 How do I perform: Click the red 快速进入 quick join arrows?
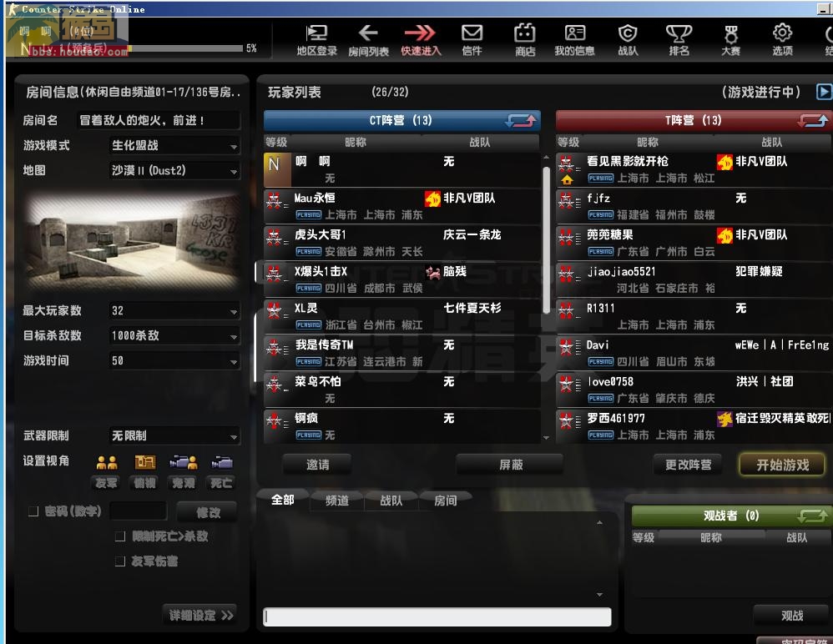tap(421, 40)
